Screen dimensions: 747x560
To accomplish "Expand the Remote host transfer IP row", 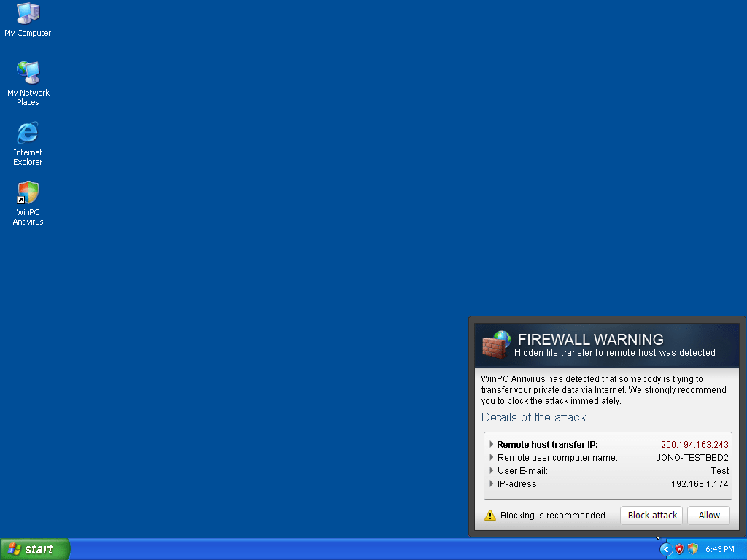I will (492, 444).
